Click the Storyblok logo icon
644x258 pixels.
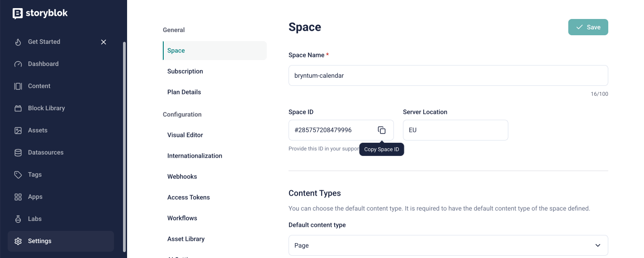point(18,14)
